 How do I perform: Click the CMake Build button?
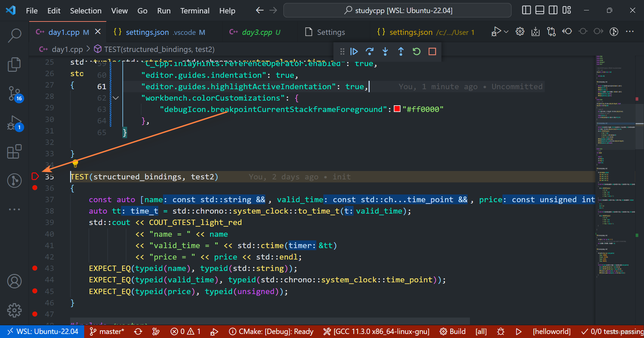pyautogui.click(x=453, y=331)
